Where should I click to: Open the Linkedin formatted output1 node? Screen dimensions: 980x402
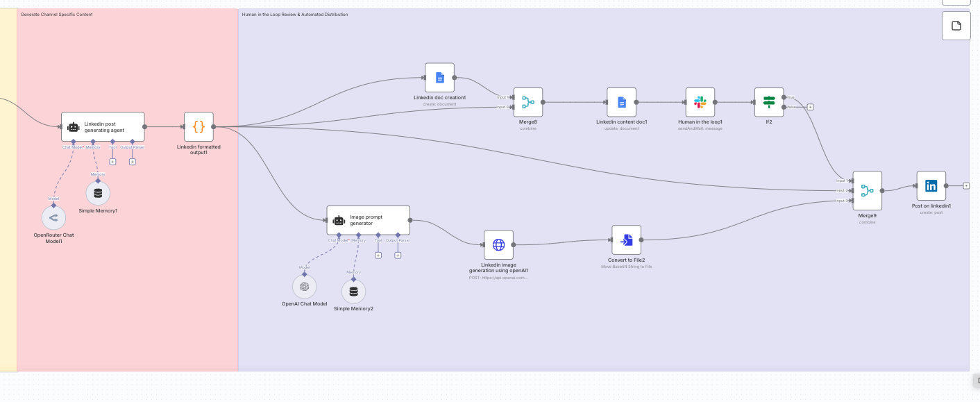[x=198, y=126]
